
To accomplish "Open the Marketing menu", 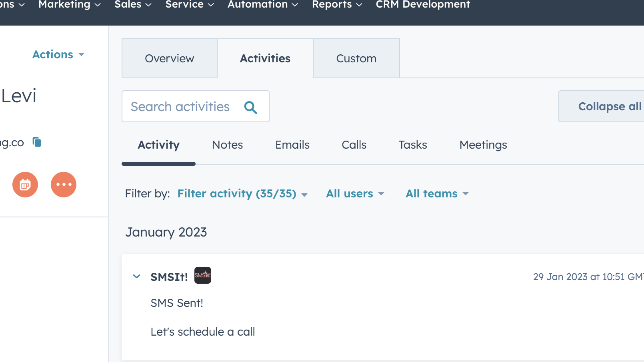I will (x=65, y=5).
